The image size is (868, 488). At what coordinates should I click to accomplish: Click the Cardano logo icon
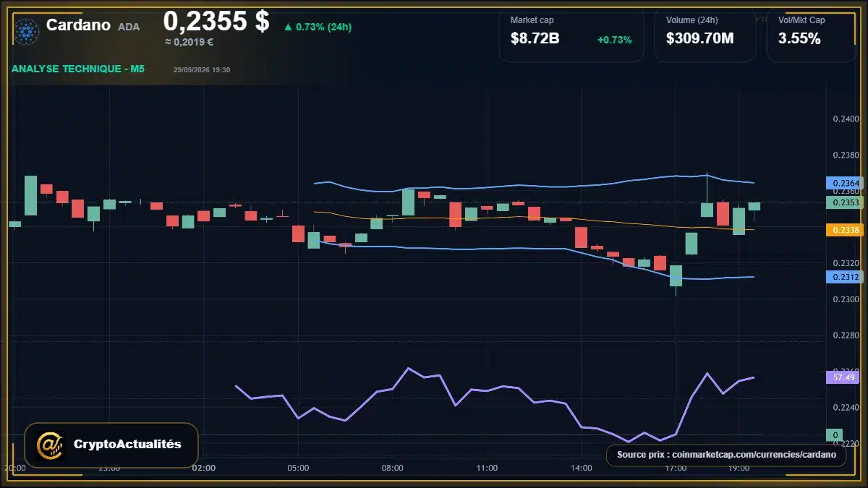(26, 31)
